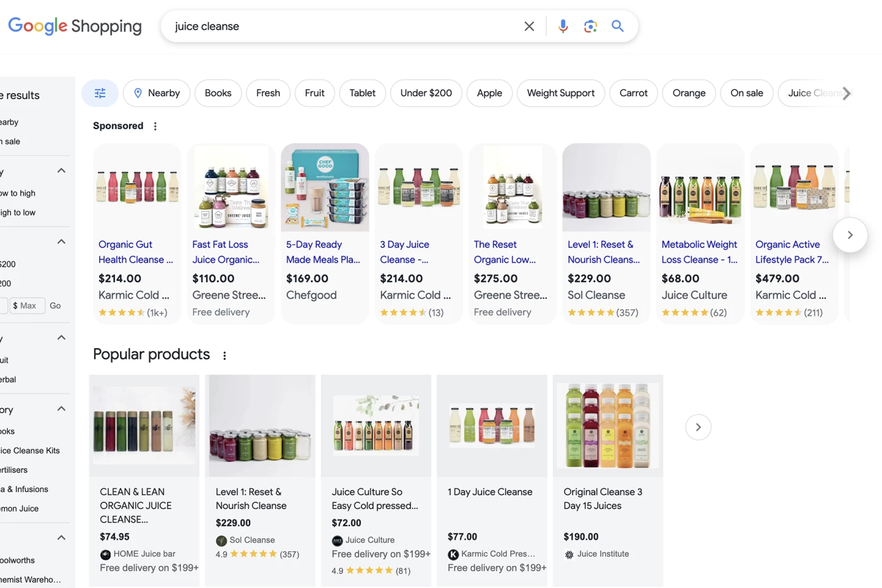Toggle the Nearby filter chip
This screenshot has height=588, width=882.
tap(156, 93)
